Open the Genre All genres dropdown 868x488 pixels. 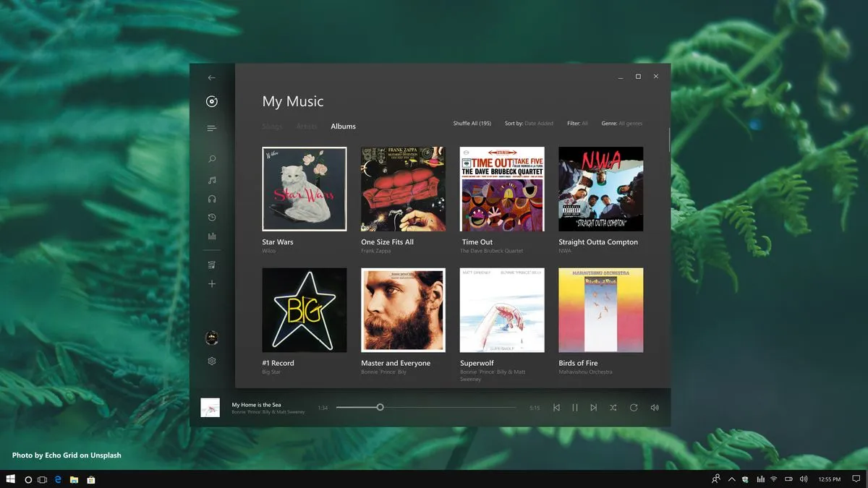(x=622, y=124)
